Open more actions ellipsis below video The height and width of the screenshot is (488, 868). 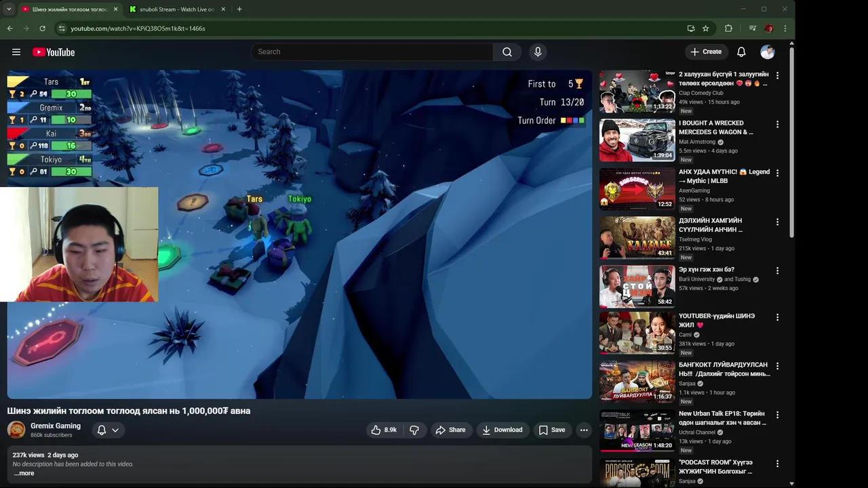click(584, 430)
